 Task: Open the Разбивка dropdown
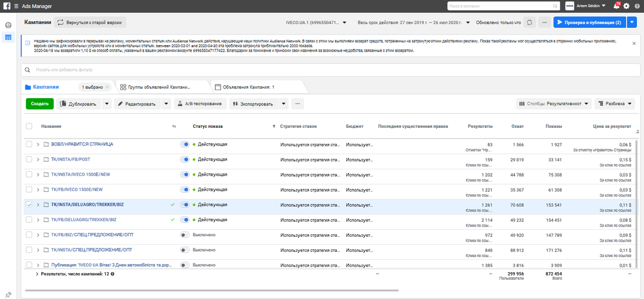[615, 104]
